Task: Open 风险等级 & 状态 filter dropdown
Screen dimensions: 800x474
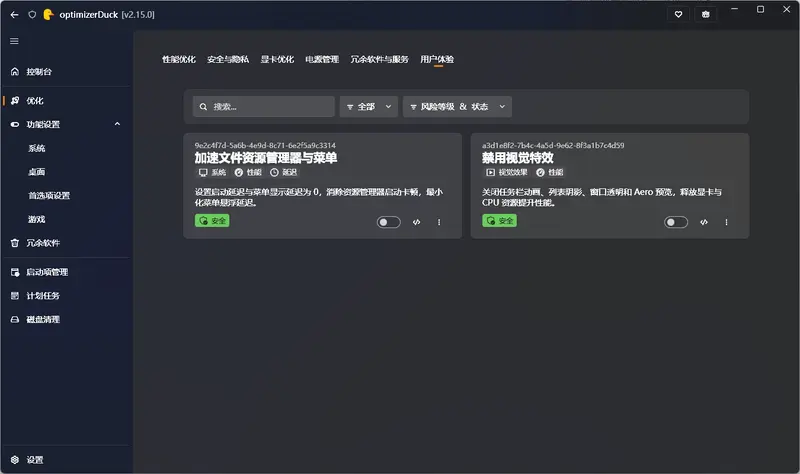Action: click(457, 107)
